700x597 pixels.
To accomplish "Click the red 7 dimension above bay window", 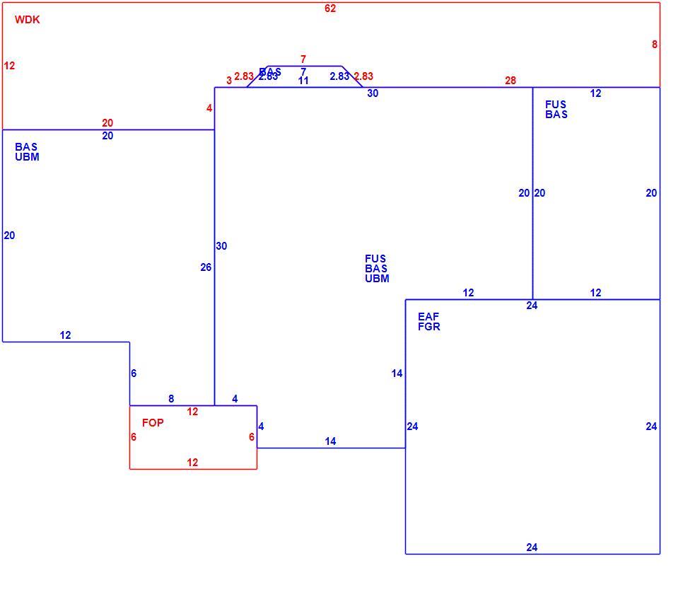I will [303, 59].
